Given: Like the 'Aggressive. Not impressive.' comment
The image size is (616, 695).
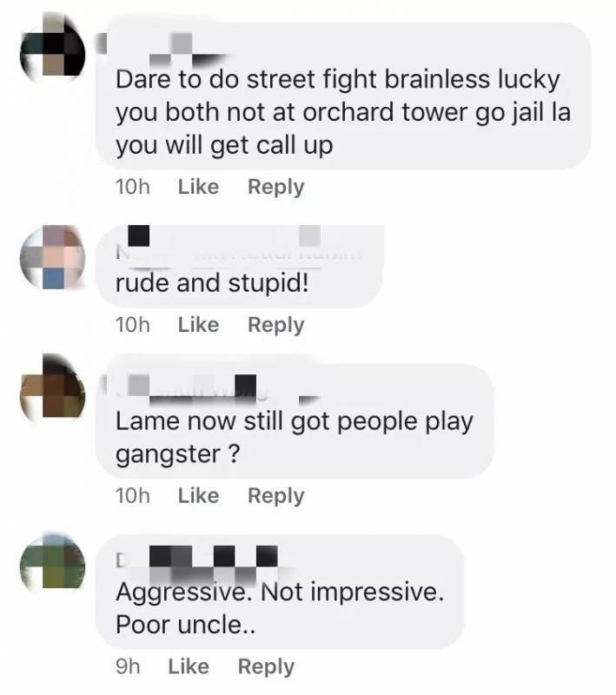Looking at the screenshot, I should tap(189, 666).
